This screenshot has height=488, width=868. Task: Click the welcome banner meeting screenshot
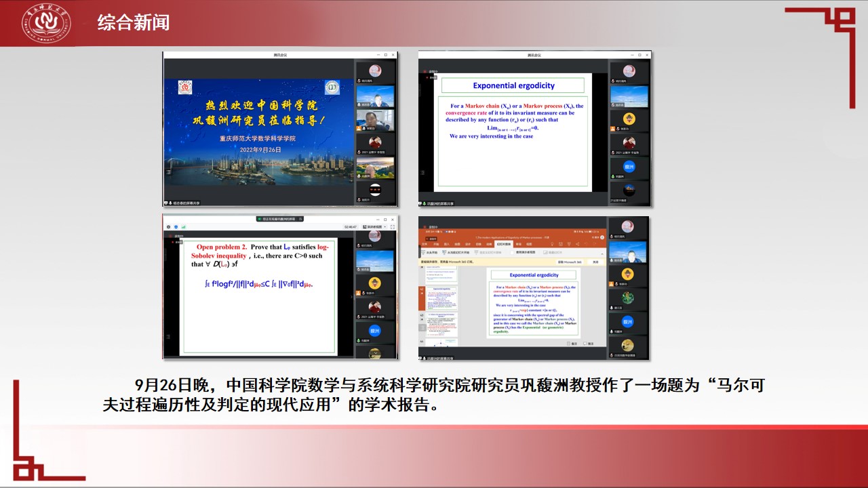click(x=279, y=128)
